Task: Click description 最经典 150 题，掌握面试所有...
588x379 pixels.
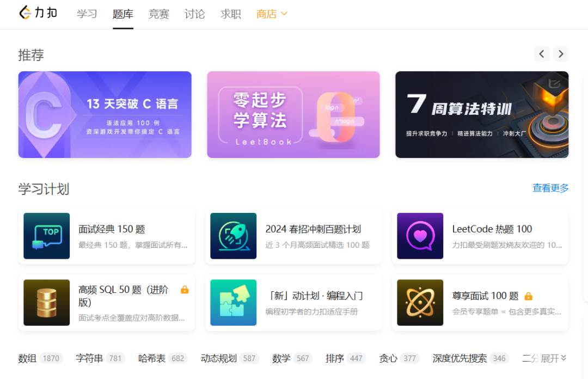Action: click(x=133, y=245)
